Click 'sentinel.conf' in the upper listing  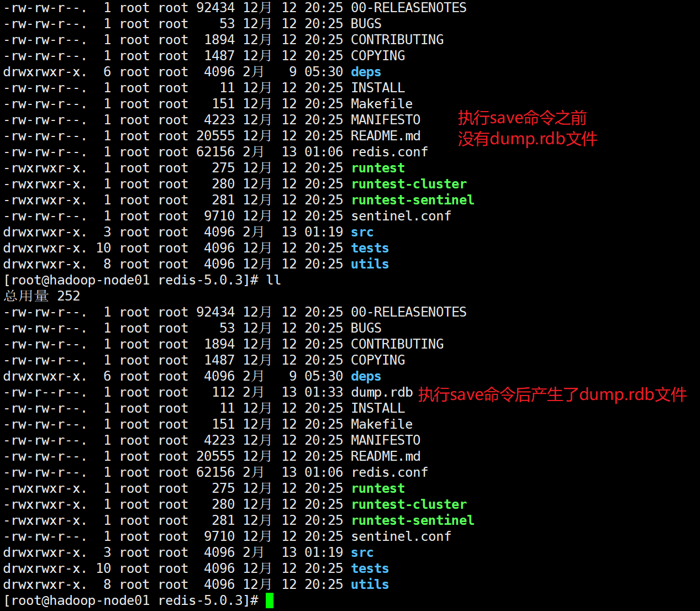point(401,216)
